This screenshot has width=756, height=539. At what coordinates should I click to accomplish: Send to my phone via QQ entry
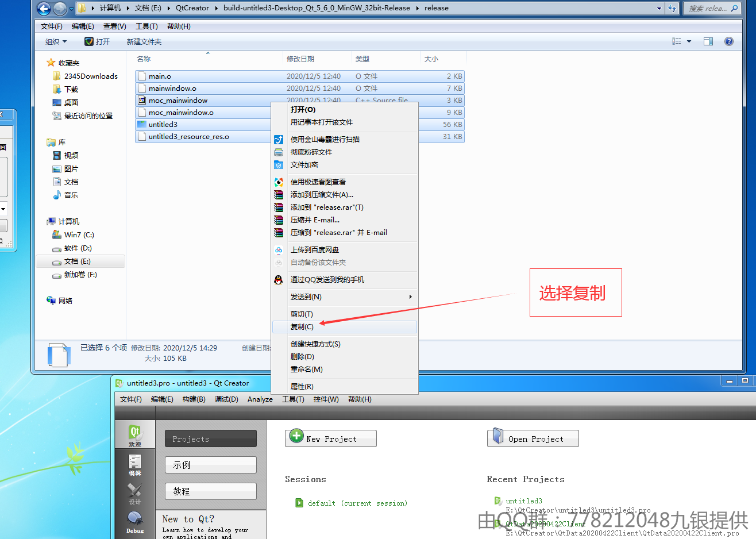click(345, 280)
